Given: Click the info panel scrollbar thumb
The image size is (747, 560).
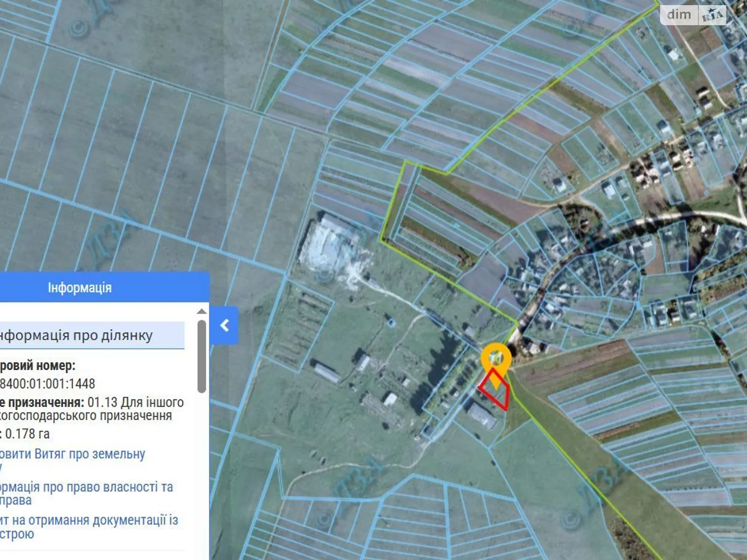Looking at the screenshot, I should pos(202,355).
